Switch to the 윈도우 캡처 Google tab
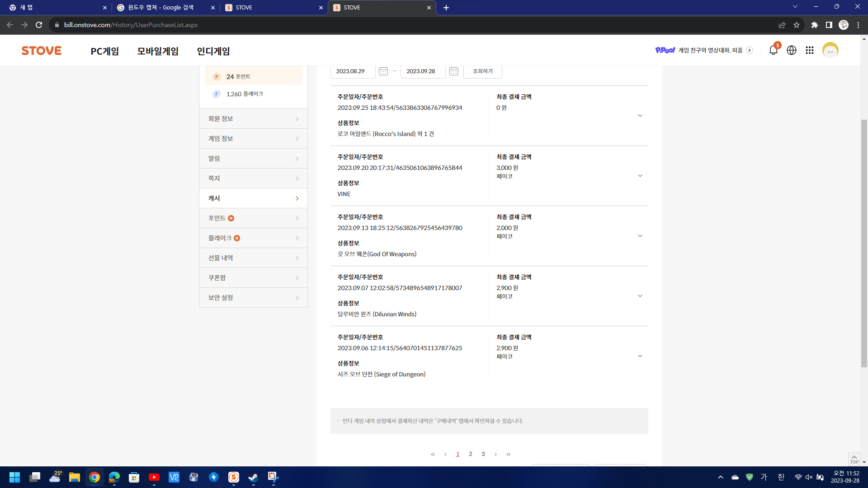Viewport: 868px width, 488px height. coord(165,8)
